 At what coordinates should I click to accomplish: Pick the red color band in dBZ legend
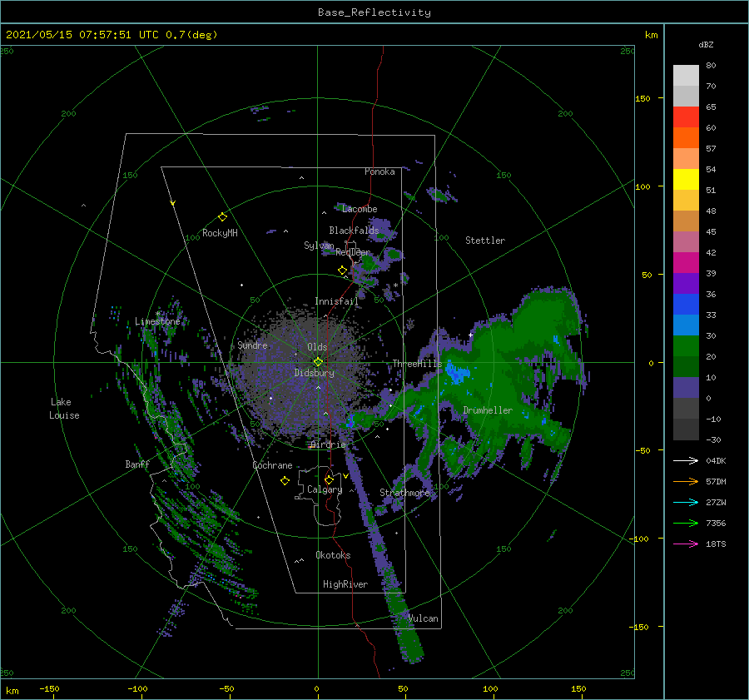[686, 117]
